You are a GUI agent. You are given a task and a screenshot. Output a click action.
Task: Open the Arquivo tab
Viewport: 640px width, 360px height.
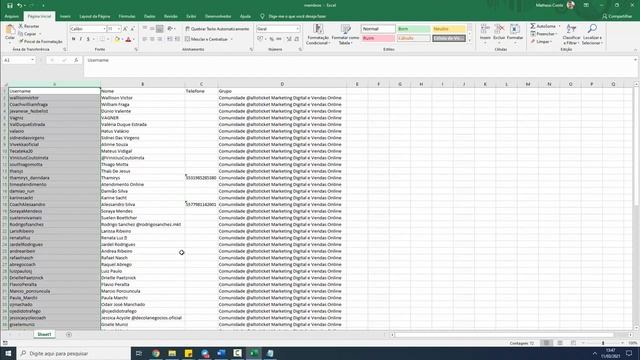click(11, 16)
